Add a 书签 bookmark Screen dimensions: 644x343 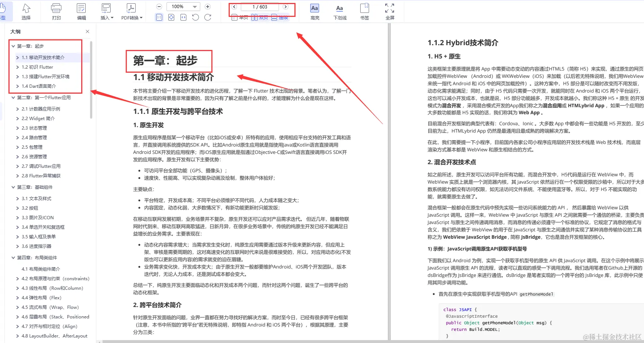click(364, 11)
